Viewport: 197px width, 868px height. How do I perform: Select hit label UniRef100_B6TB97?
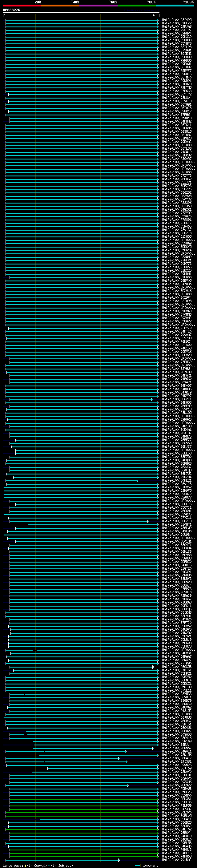point(176,67)
